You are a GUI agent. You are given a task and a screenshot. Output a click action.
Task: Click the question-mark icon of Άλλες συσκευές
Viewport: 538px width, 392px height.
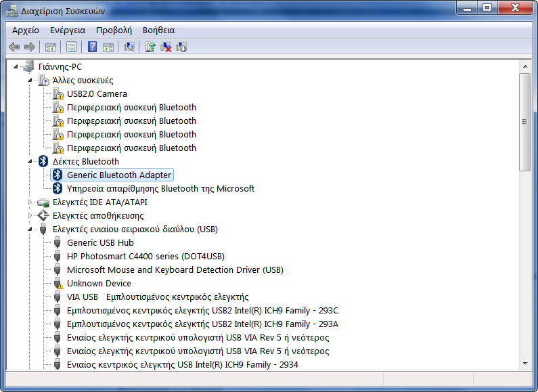click(43, 81)
